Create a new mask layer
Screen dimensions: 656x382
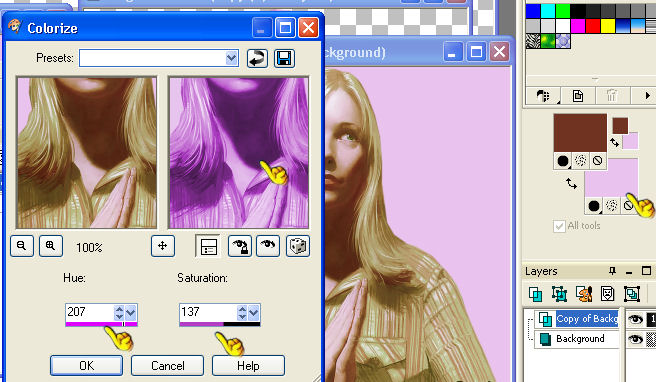coord(607,294)
